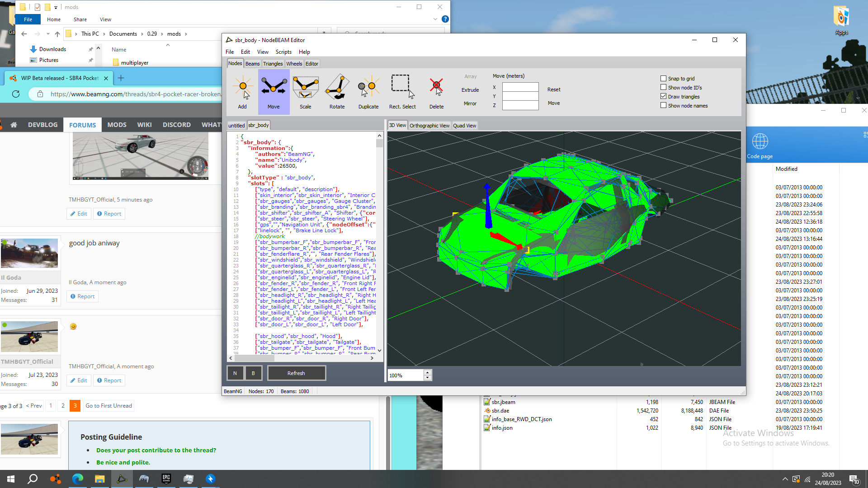Viewport: 868px width, 488px height.
Task: Click the X move value field
Action: (520, 87)
